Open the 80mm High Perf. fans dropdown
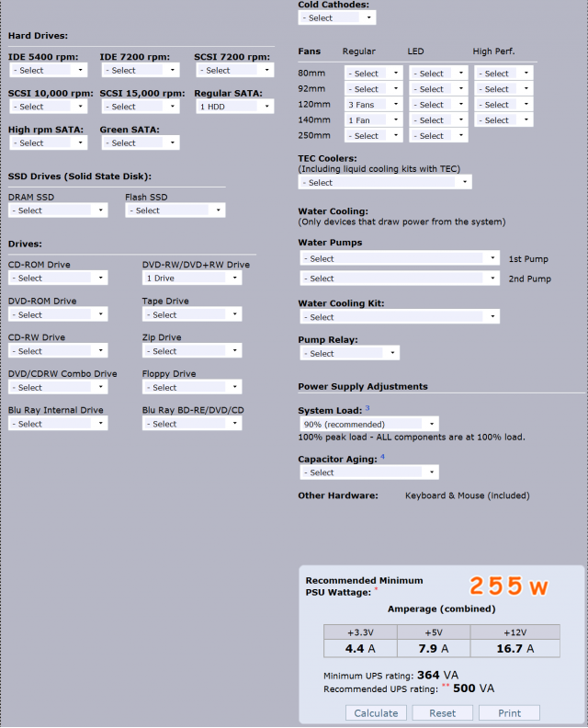 (504, 74)
